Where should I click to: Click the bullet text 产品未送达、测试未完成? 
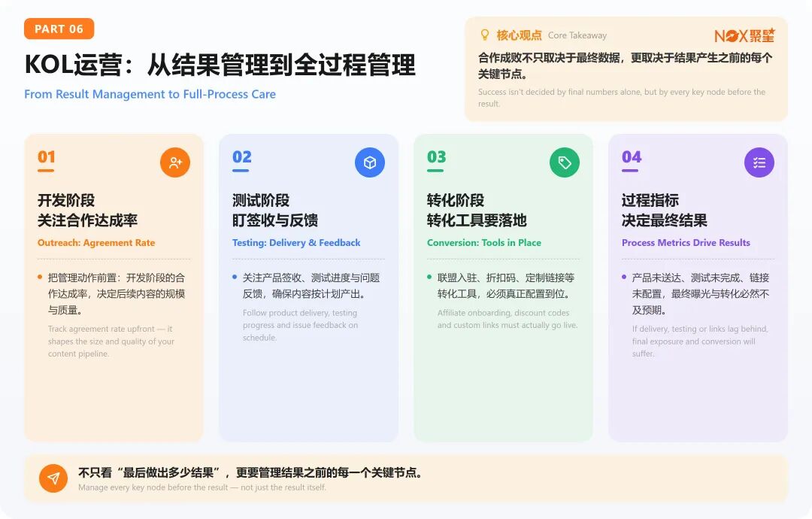click(x=701, y=293)
